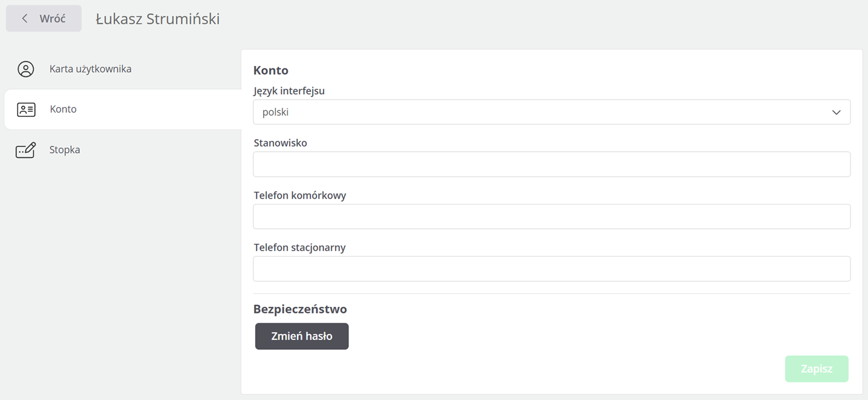Click into the Stanowisko input field
The image size is (868, 400).
point(552,165)
